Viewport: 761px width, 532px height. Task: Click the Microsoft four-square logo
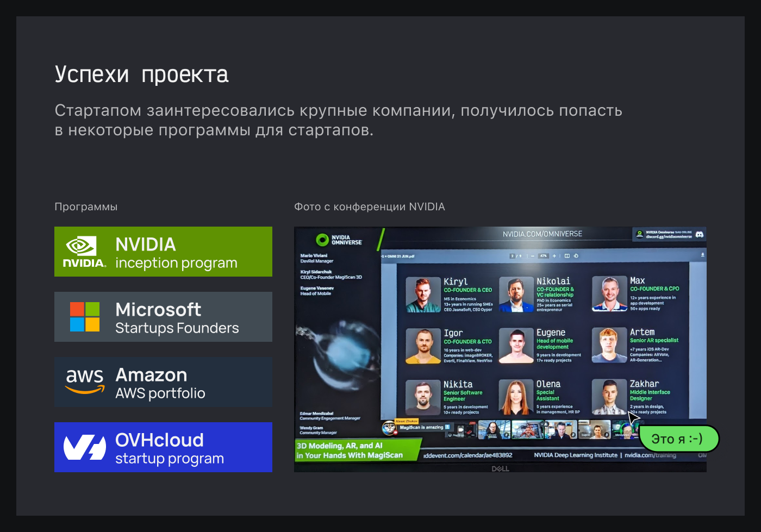pos(85,317)
